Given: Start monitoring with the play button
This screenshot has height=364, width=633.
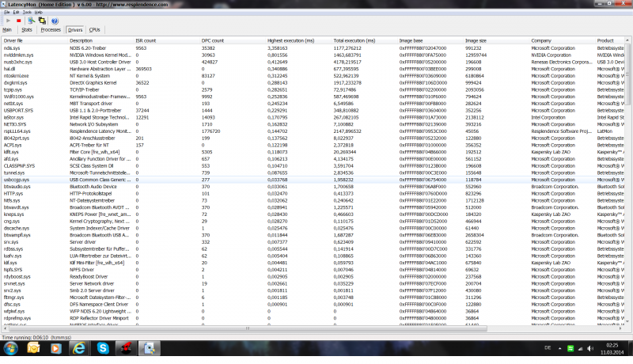Looking at the screenshot, I should 8,21.
